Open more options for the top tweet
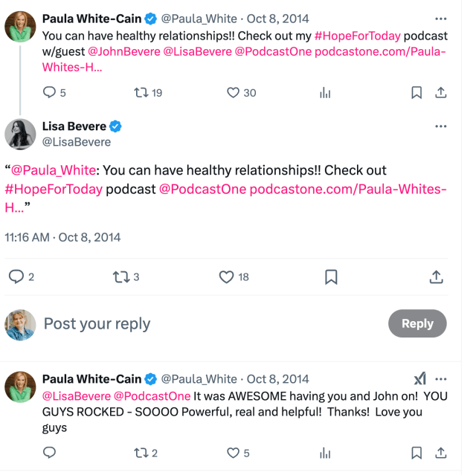Screen dimensions: 476x475 (x=440, y=18)
